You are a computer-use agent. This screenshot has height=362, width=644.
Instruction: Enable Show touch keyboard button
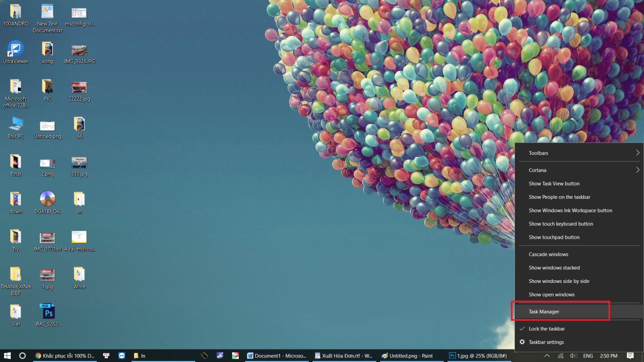point(579,224)
